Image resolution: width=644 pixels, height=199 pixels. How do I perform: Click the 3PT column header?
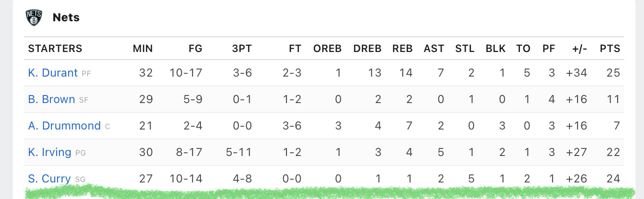click(x=242, y=48)
